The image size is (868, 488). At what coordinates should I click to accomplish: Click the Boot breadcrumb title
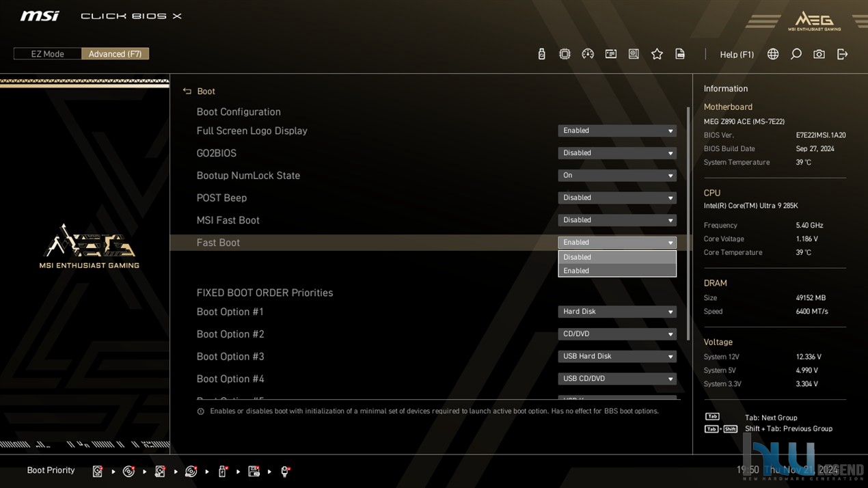tap(206, 92)
